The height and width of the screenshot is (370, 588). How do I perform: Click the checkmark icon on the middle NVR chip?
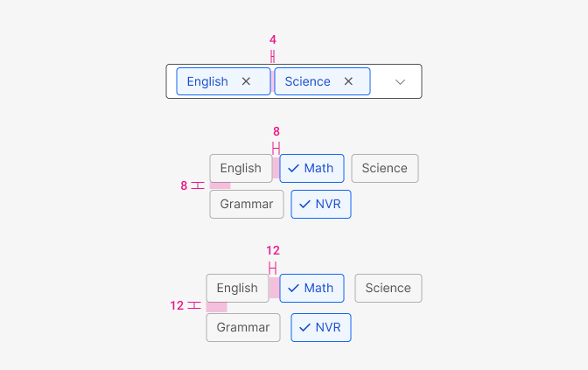pos(304,204)
